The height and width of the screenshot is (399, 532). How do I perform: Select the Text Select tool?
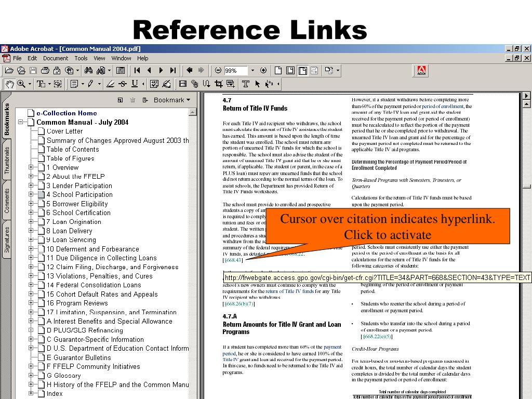tap(41, 84)
